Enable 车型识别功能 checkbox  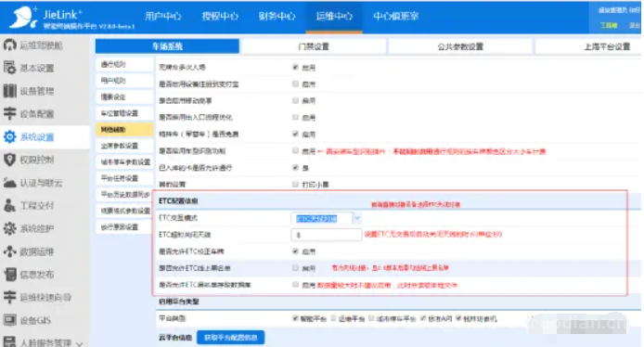click(295, 150)
